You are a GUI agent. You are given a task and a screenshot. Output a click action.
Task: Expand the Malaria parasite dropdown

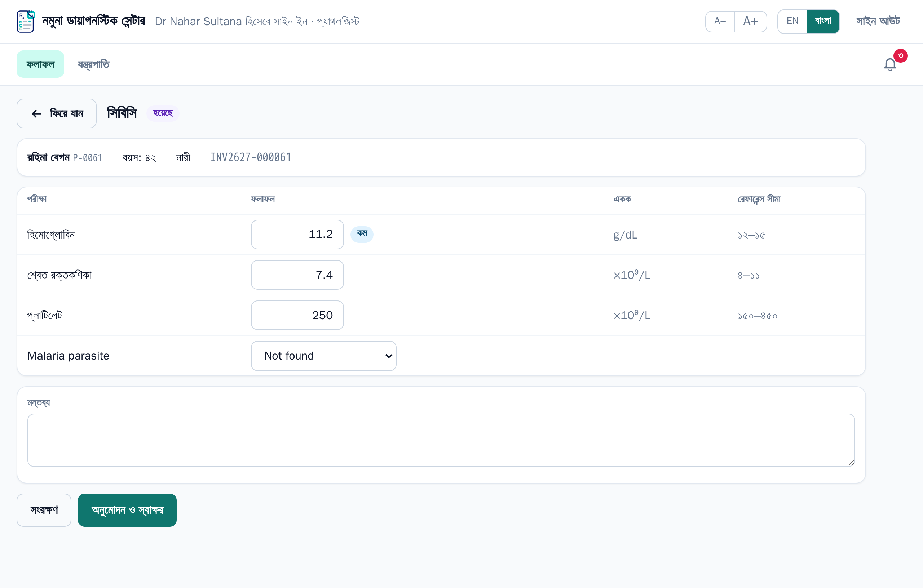click(323, 356)
